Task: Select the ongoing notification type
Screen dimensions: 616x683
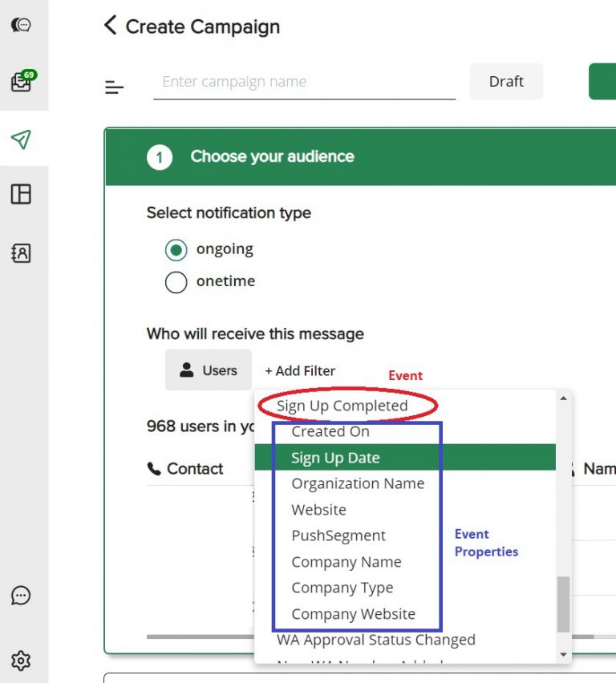Action: 176,249
